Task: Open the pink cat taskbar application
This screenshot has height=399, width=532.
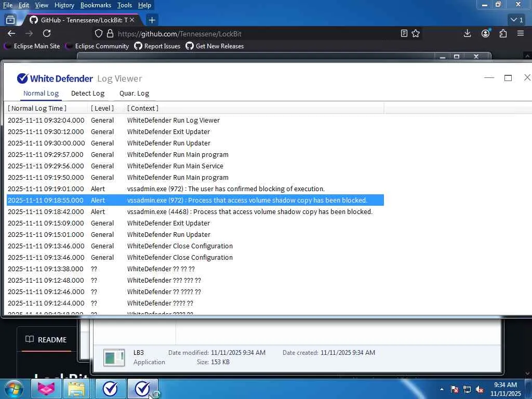Action: 46,389
